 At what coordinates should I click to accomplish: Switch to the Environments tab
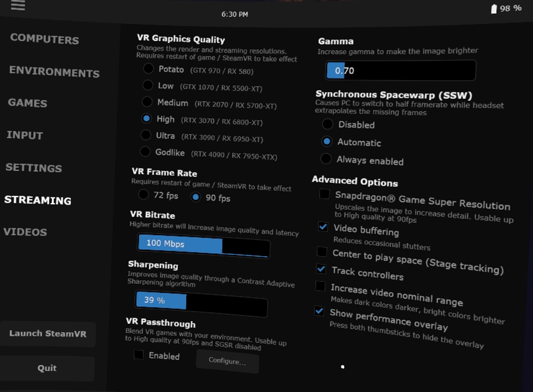pos(54,72)
